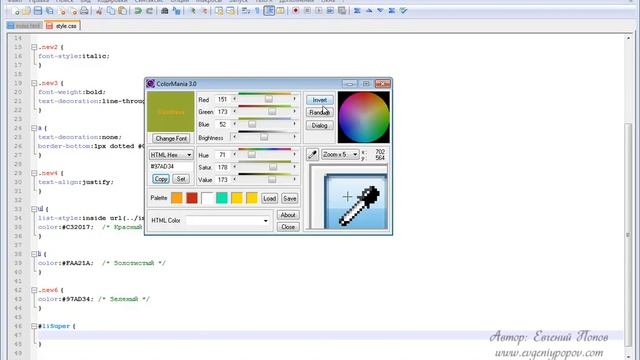Collapse the .new2 block fold marker

point(34,47)
